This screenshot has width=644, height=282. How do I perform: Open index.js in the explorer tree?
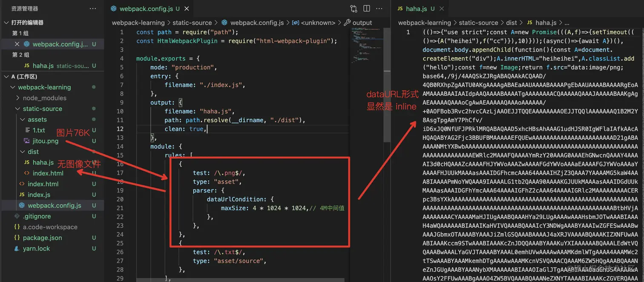tap(39, 195)
